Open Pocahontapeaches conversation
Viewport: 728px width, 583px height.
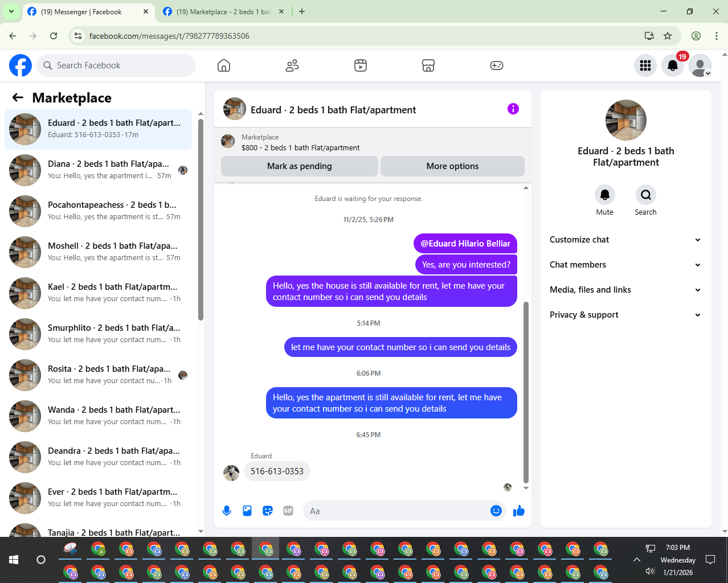coord(98,211)
